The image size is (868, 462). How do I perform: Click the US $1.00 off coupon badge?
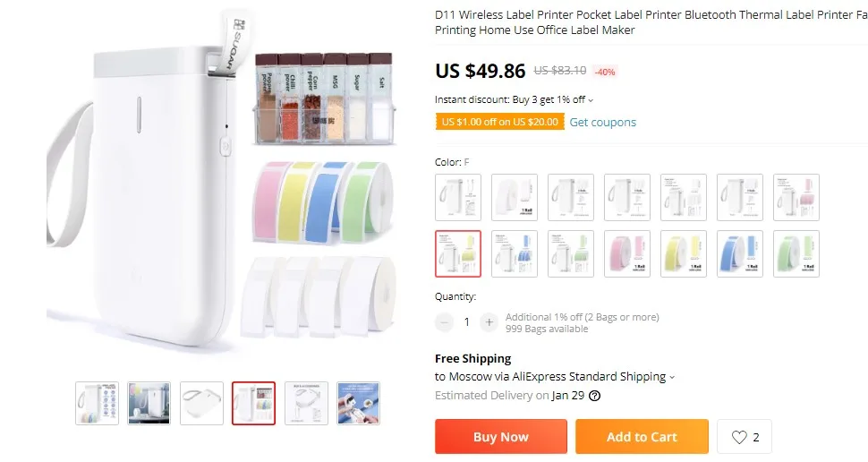(500, 122)
